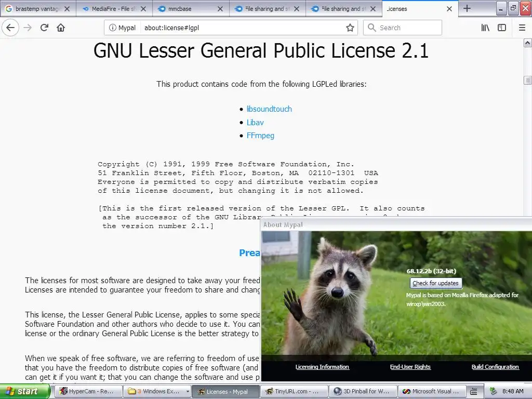
Task: Open the Library icon in toolbar
Action: pyautogui.click(x=485, y=28)
